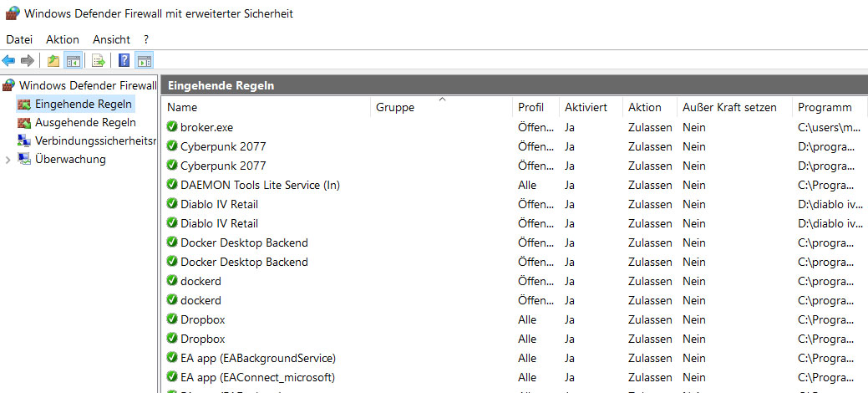Click the Windows Defender Firewall tree root icon
The width and height of the screenshot is (868, 393).
[x=8, y=85]
